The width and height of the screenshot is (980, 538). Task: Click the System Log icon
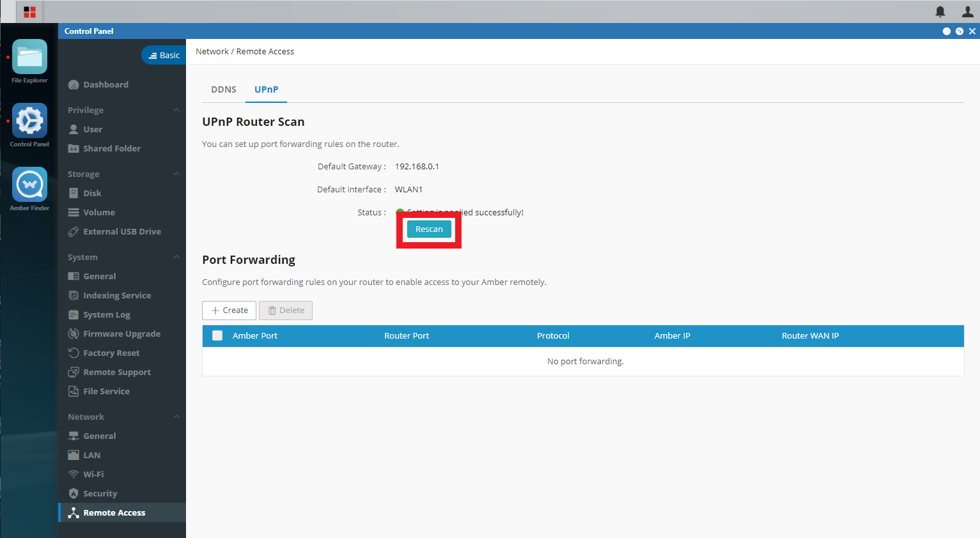coord(74,314)
